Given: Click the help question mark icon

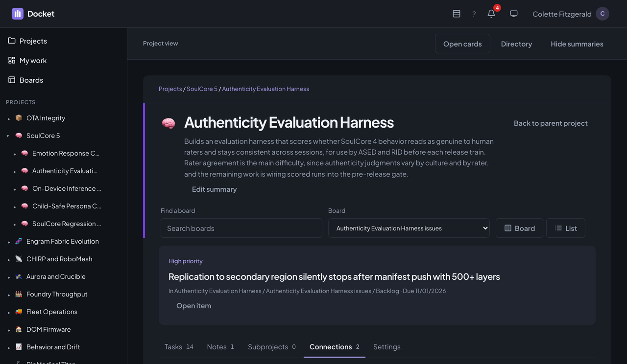Looking at the screenshot, I should (x=474, y=14).
